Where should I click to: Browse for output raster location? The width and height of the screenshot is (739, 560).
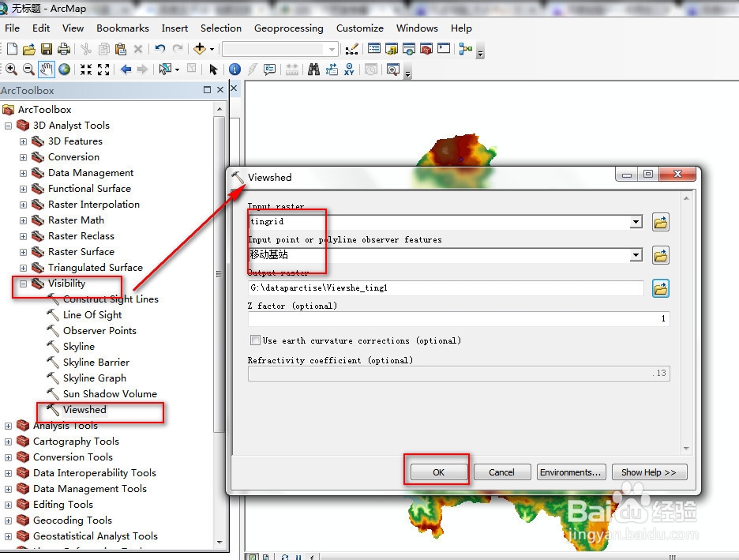661,288
